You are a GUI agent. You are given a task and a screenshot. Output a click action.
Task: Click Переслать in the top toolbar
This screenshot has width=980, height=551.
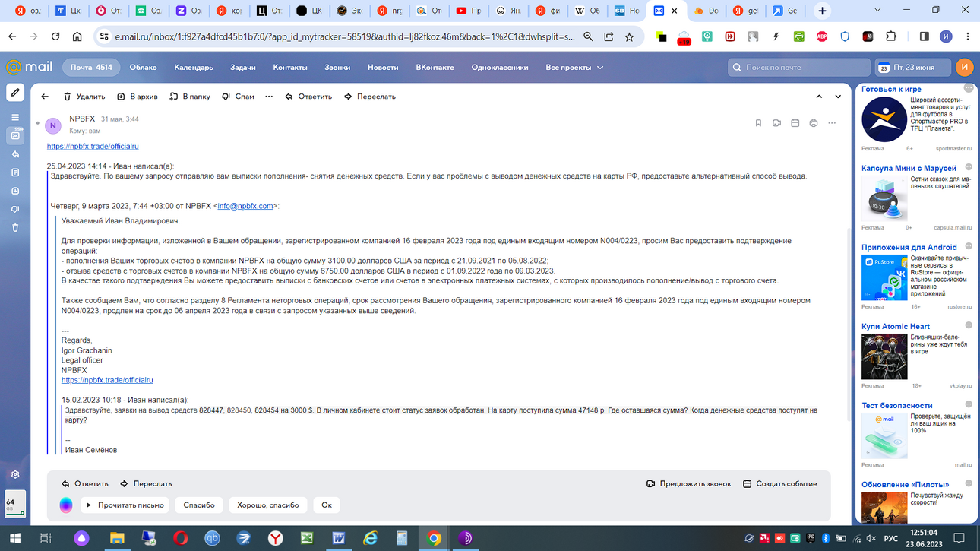tap(370, 97)
